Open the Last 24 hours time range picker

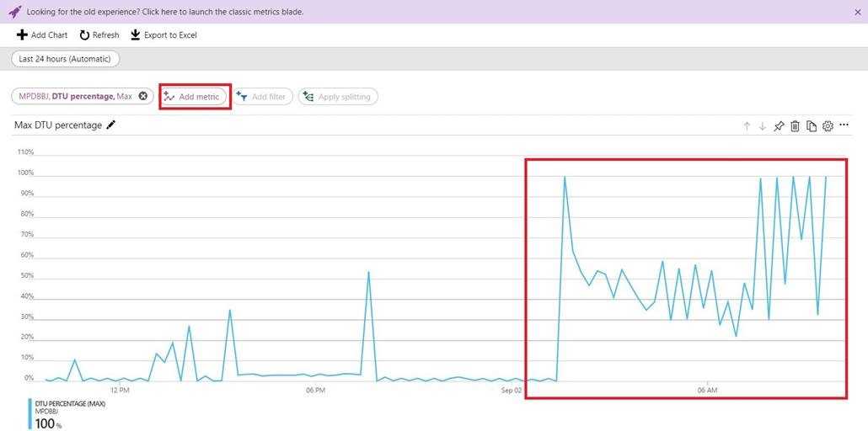click(66, 59)
